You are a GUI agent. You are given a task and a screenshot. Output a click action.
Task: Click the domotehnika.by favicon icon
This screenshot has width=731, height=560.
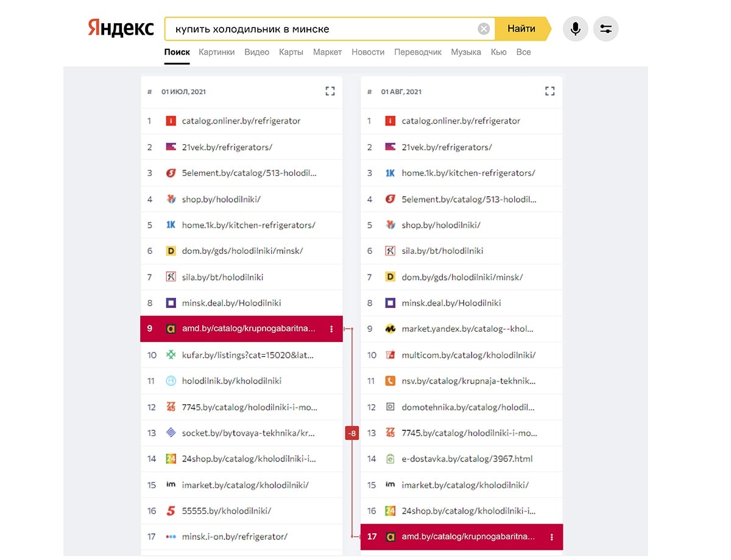click(x=390, y=407)
